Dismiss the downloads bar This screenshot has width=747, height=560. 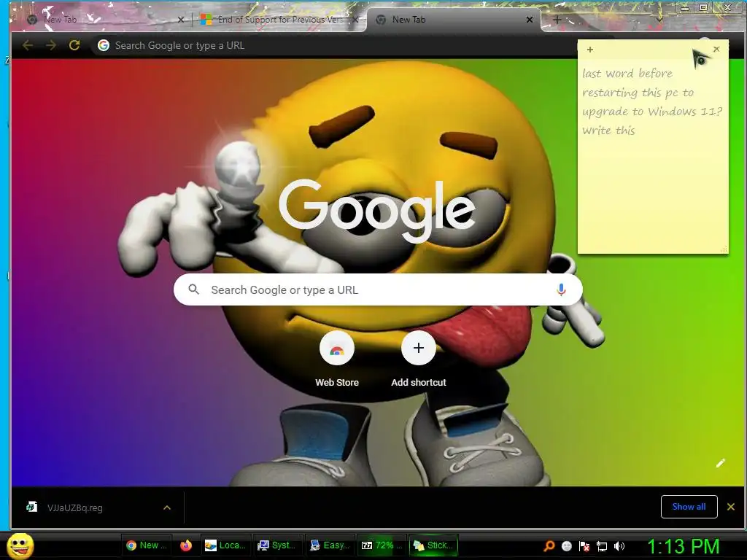pos(731,507)
